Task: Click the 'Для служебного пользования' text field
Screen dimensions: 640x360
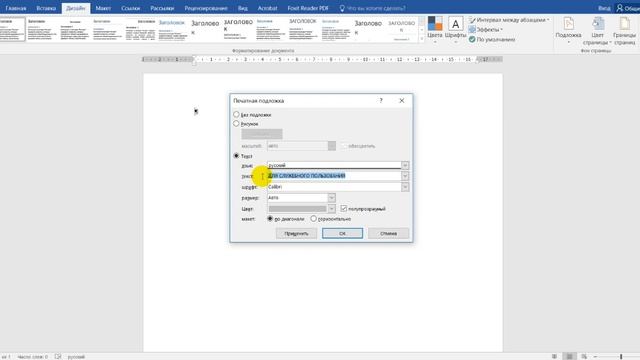Action: point(334,176)
